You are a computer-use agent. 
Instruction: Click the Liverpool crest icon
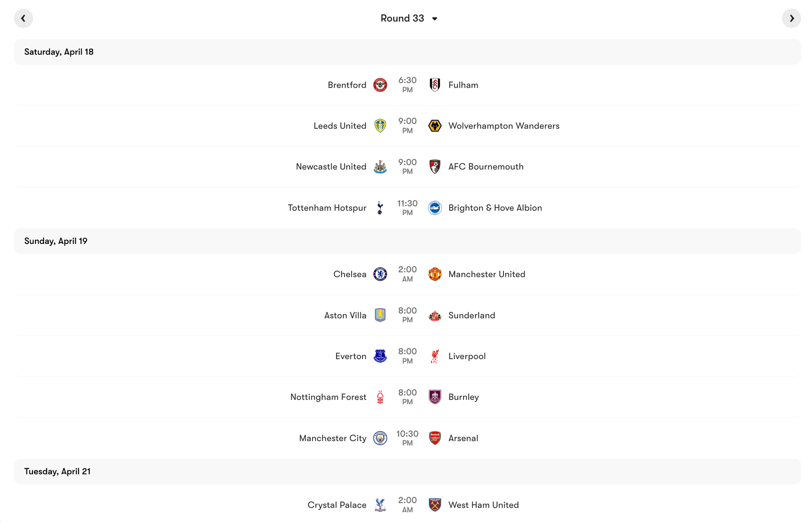coord(435,356)
